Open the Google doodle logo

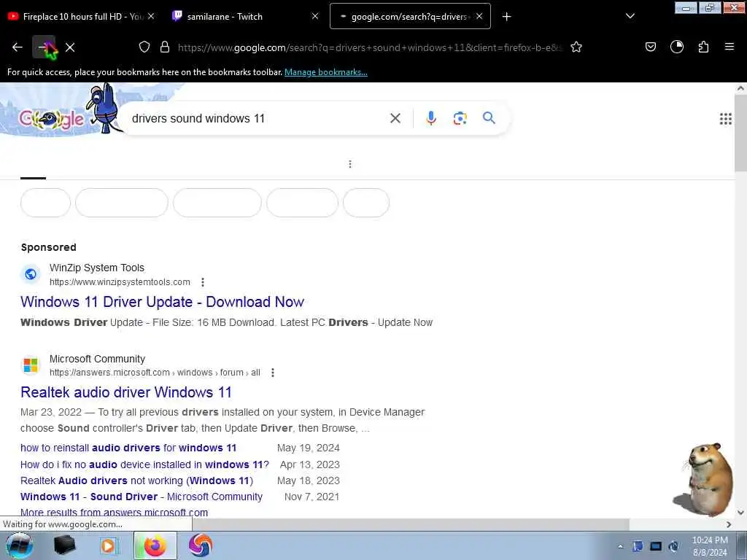point(52,119)
